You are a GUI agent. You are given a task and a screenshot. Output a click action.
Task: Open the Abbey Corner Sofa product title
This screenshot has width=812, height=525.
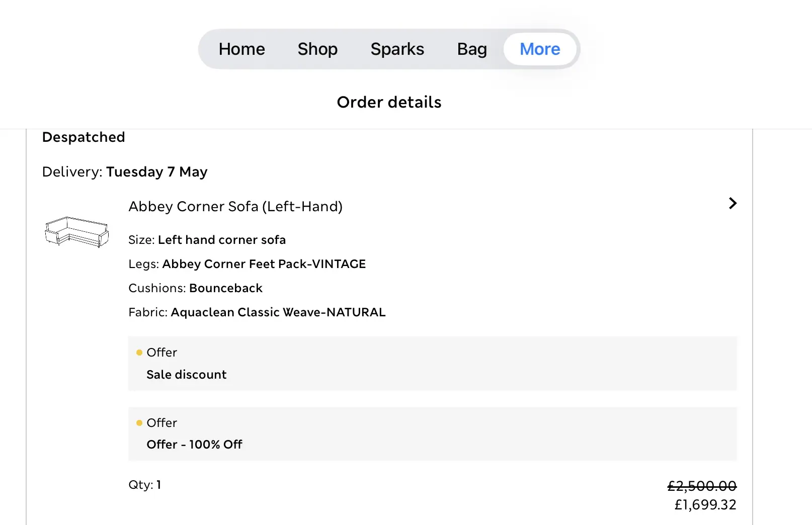click(x=235, y=207)
